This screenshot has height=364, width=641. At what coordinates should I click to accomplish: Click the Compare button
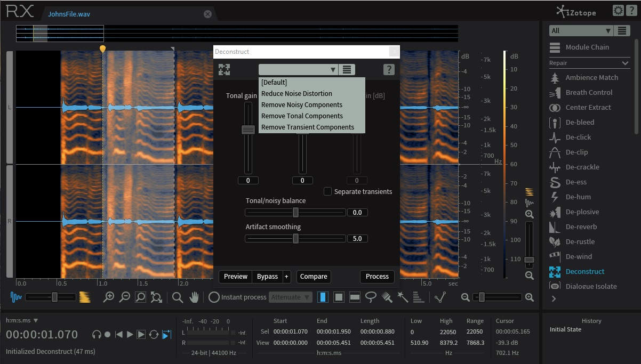314,277
